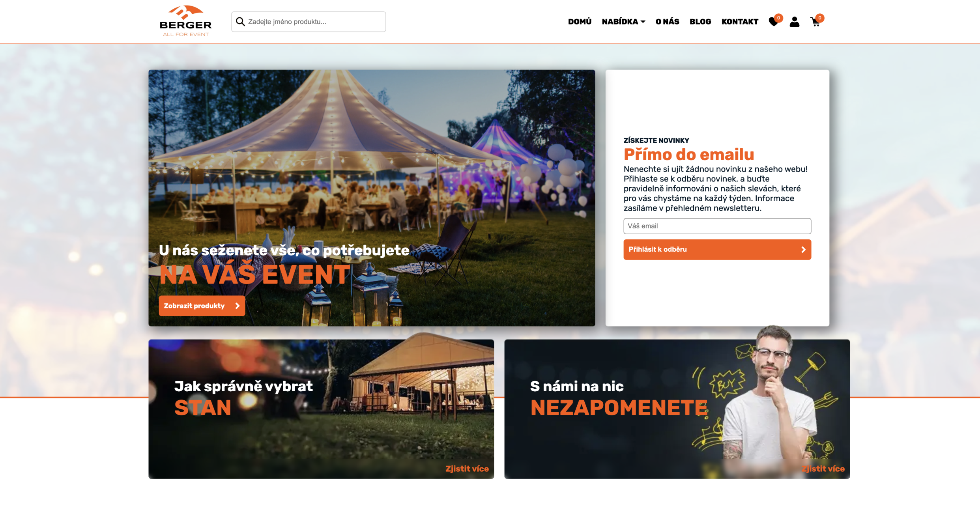The width and height of the screenshot is (980, 508).
Task: Go to the DOMŮ menu item
Action: [x=580, y=22]
